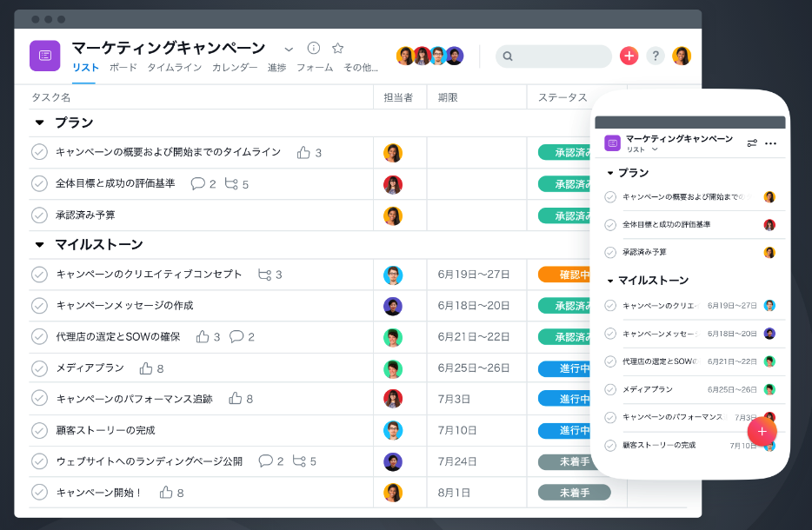Mark 承認済み予算 task as complete

39,215
